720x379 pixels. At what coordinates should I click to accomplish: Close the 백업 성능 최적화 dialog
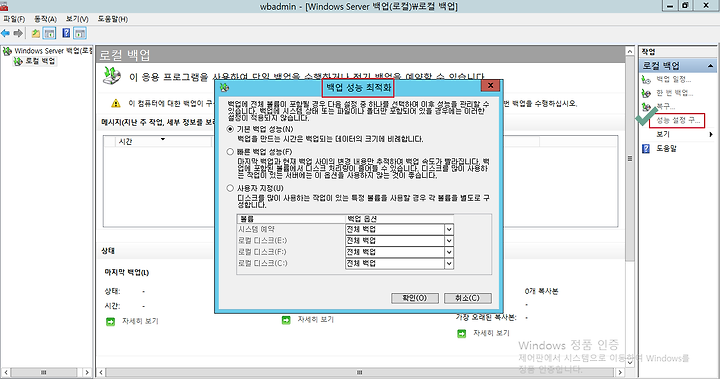(490, 85)
